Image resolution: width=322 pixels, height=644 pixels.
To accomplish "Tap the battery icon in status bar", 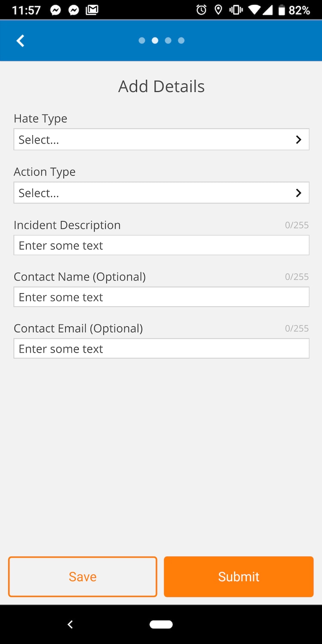I will coord(282,10).
